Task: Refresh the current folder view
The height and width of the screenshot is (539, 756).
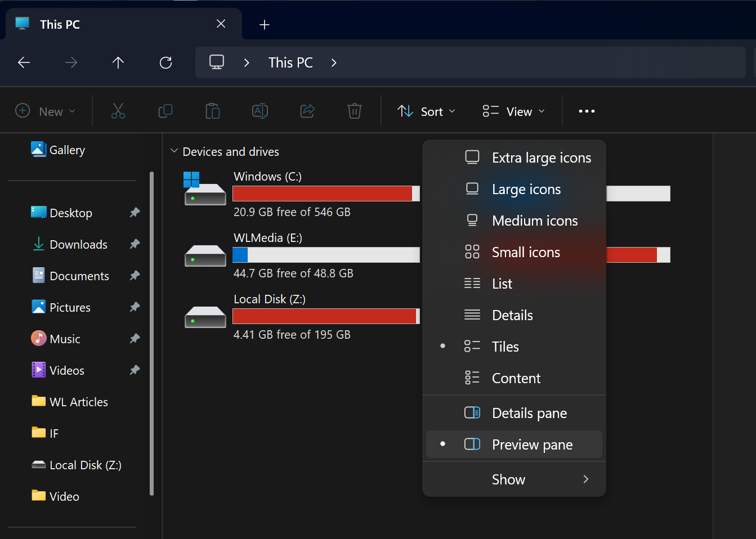Action: pos(165,62)
